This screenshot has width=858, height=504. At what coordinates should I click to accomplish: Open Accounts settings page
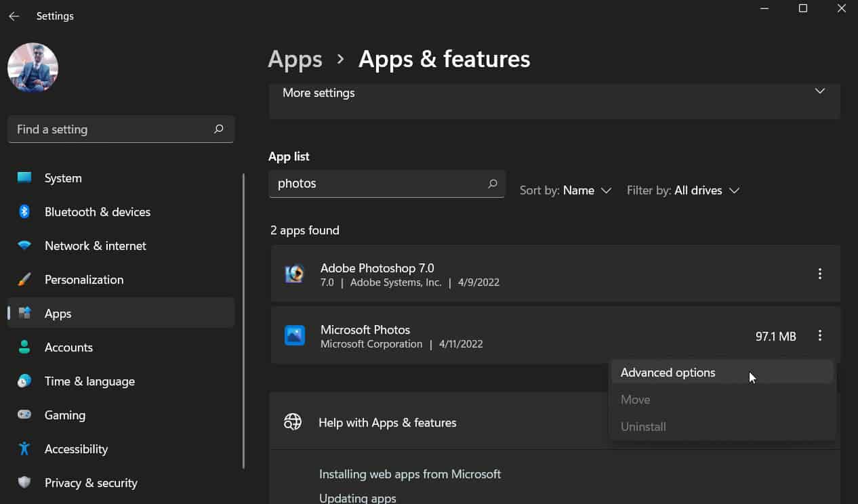[x=68, y=348]
